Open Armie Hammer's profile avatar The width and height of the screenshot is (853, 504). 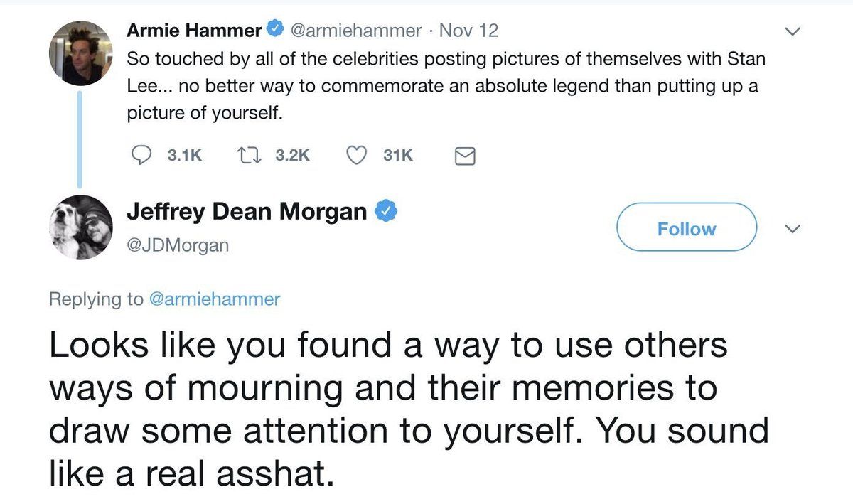(80, 53)
